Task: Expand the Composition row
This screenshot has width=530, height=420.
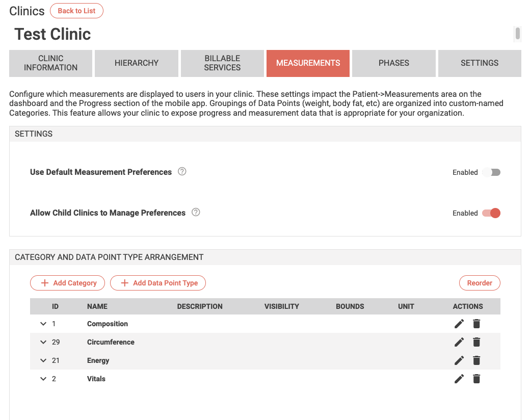Action: coord(43,324)
